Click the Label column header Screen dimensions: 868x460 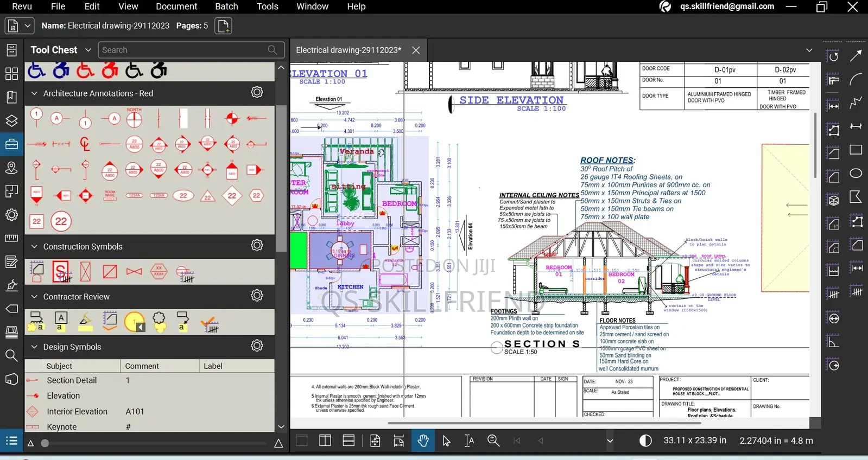[x=237, y=366]
